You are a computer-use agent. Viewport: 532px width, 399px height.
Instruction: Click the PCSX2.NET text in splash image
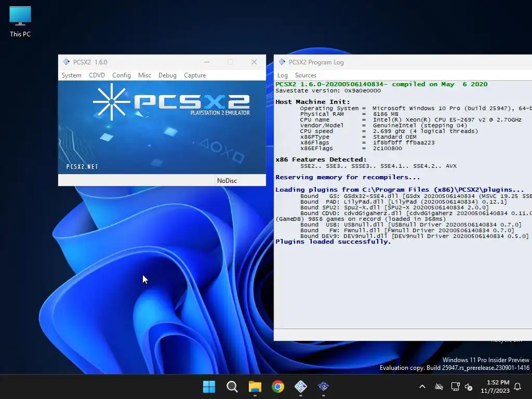coord(82,167)
